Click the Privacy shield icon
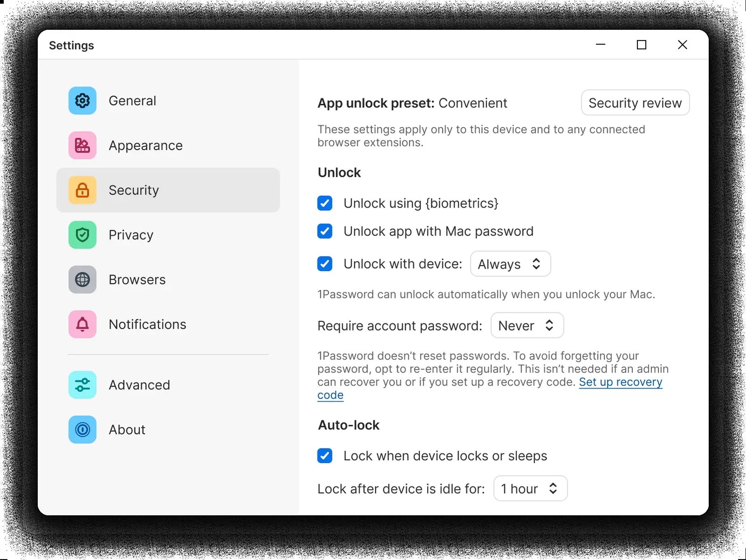 point(82,235)
